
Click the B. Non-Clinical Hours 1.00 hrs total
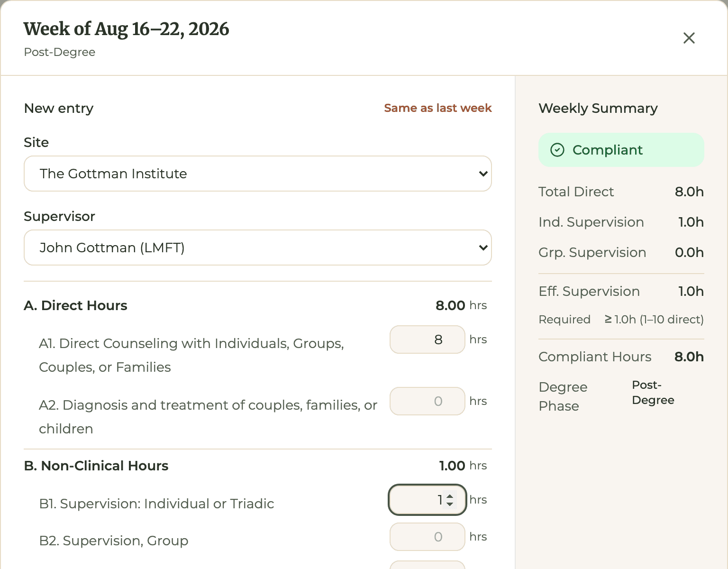463,466
